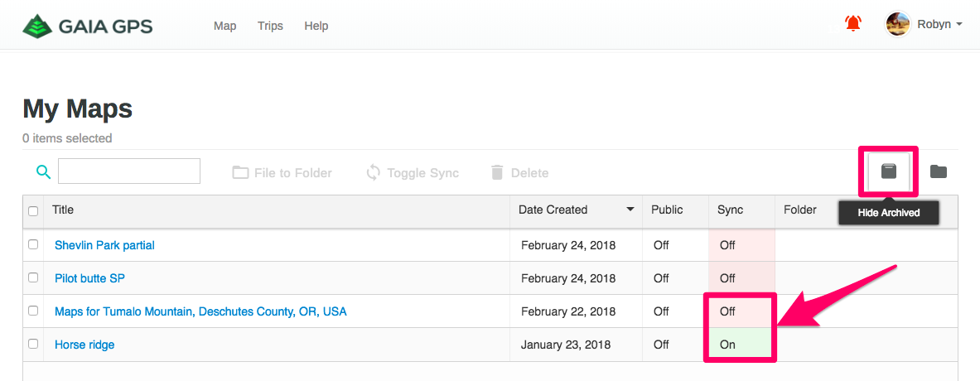Click the Gaia GPS logo

[x=88, y=26]
